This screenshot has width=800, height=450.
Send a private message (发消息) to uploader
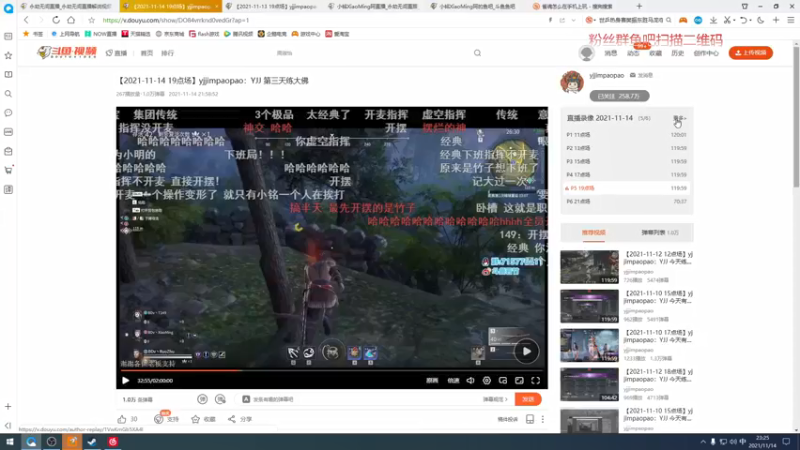coord(641,75)
